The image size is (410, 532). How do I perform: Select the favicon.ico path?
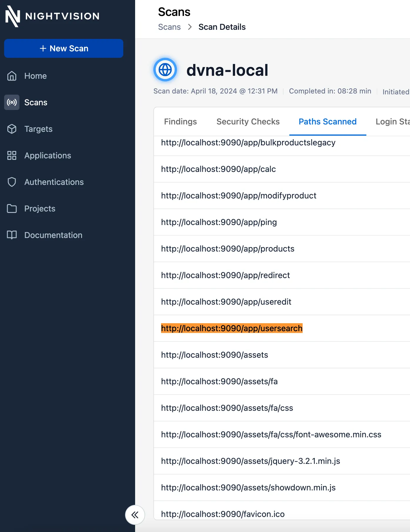point(223,514)
